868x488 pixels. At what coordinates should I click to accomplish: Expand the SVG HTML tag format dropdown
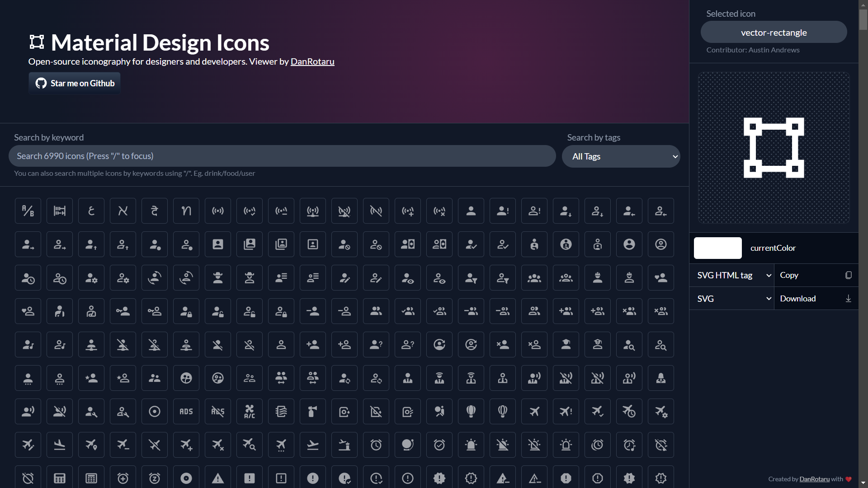[x=731, y=275]
